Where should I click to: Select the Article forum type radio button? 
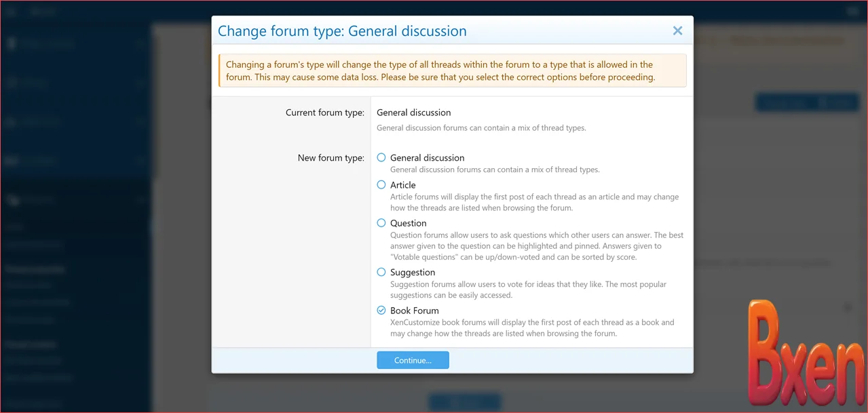click(x=381, y=184)
